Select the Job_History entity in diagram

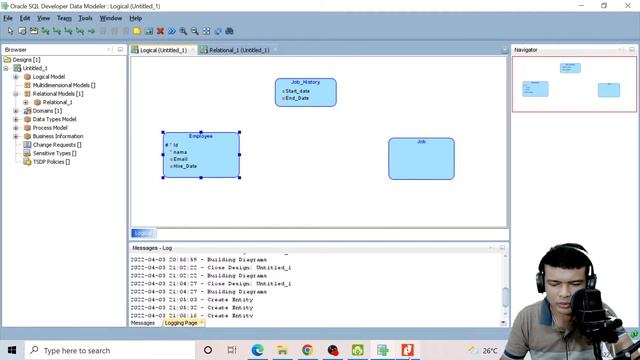(x=306, y=92)
